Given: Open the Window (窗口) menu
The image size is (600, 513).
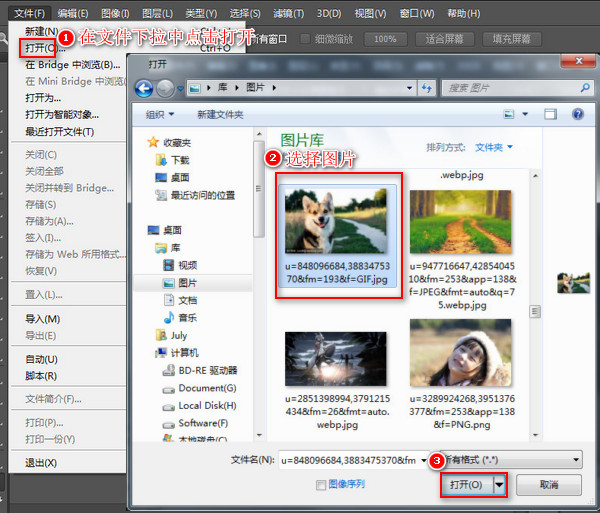Looking at the screenshot, I should [x=417, y=14].
